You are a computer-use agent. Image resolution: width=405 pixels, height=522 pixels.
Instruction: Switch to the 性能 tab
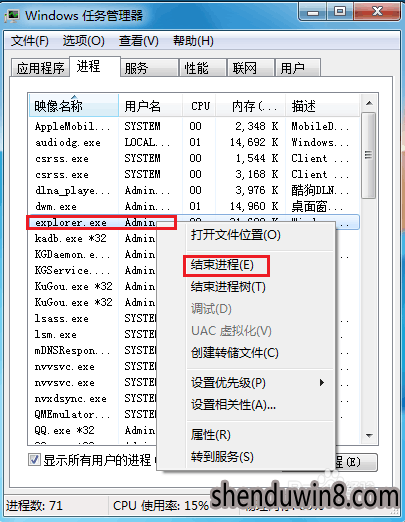203,68
